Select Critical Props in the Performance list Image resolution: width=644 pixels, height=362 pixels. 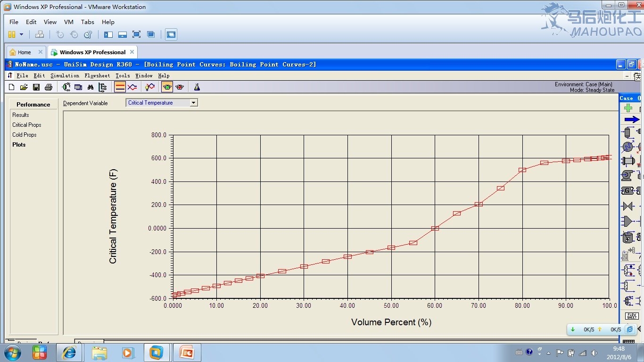pyautogui.click(x=27, y=125)
